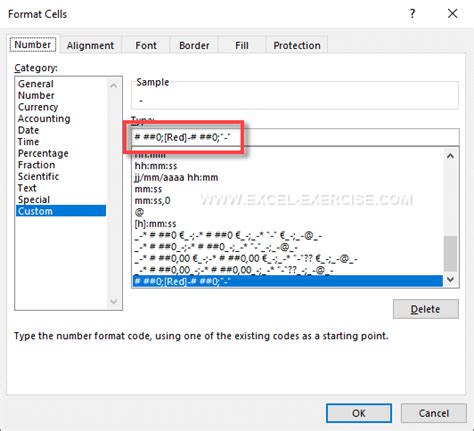Click inside the Type format code field

(295, 137)
